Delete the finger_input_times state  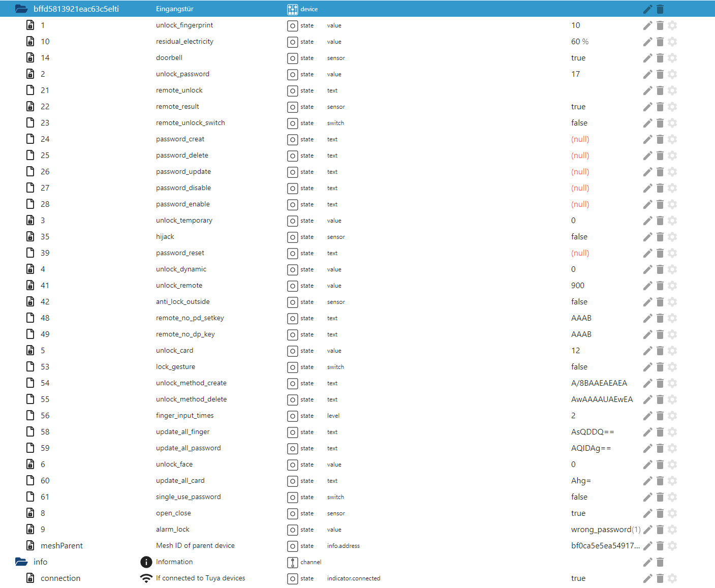point(660,416)
